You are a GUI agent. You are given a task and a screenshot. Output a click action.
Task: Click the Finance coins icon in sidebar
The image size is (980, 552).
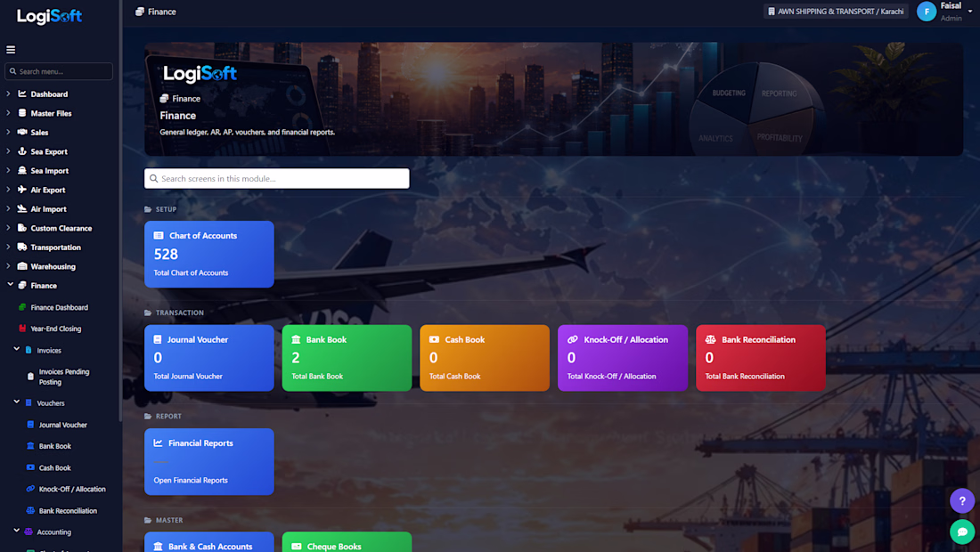(x=22, y=286)
